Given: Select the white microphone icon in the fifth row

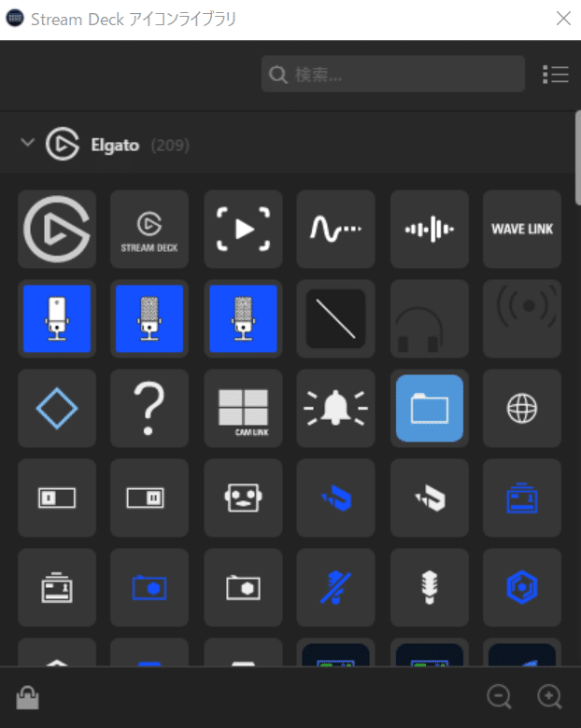Looking at the screenshot, I should point(430,587).
